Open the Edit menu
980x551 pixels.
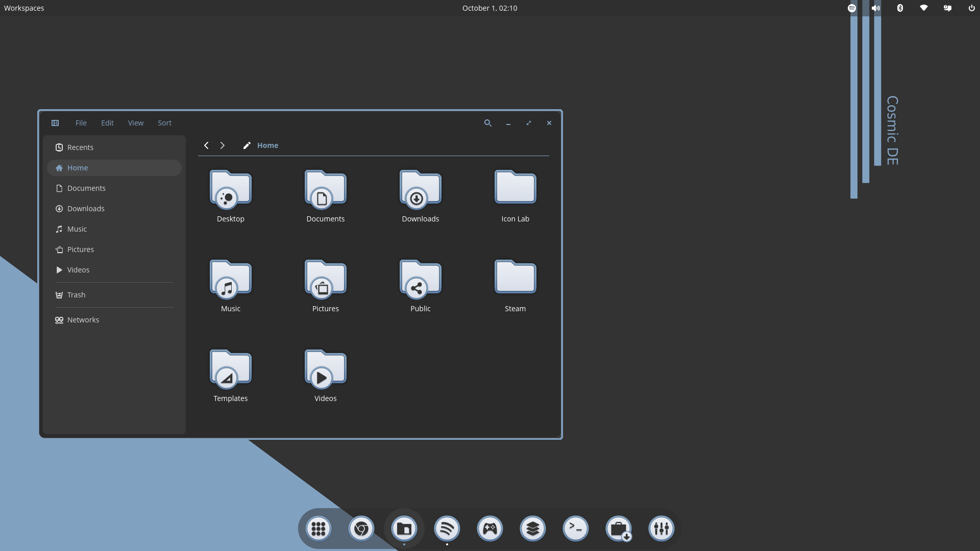pos(107,123)
